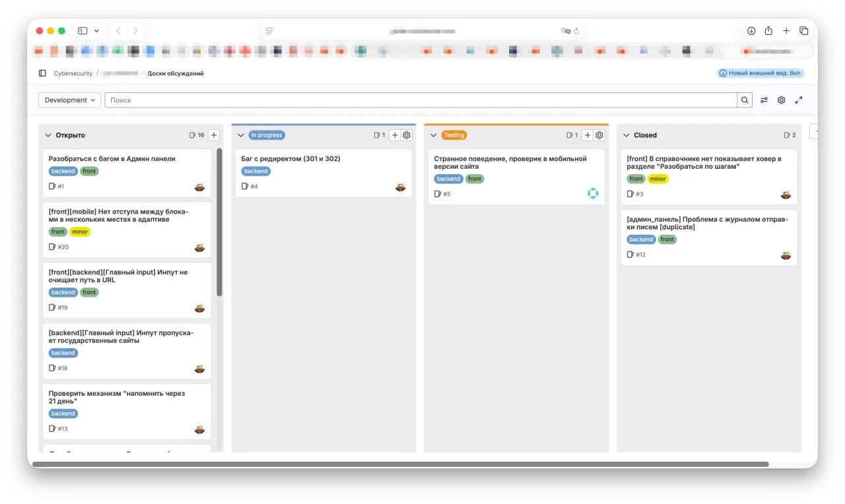Click the translate icon in the address bar
The image size is (845, 504).
click(x=565, y=31)
